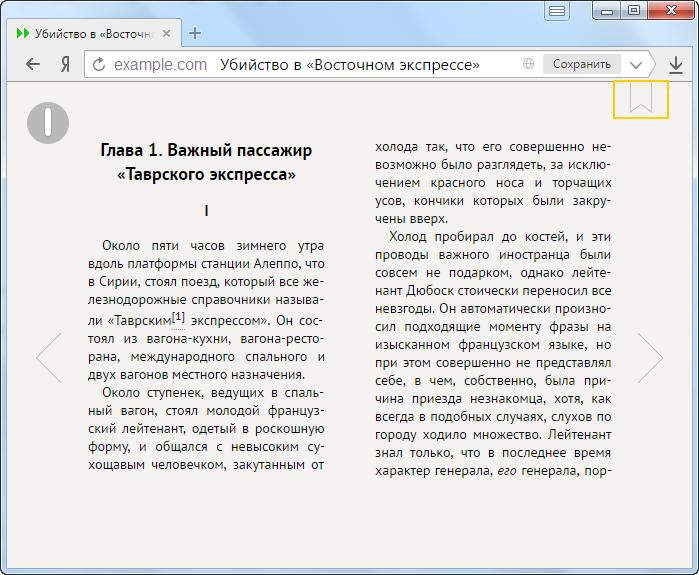This screenshot has height=575, width=699.
Task: Click the globe icon in address bar
Action: click(x=528, y=64)
